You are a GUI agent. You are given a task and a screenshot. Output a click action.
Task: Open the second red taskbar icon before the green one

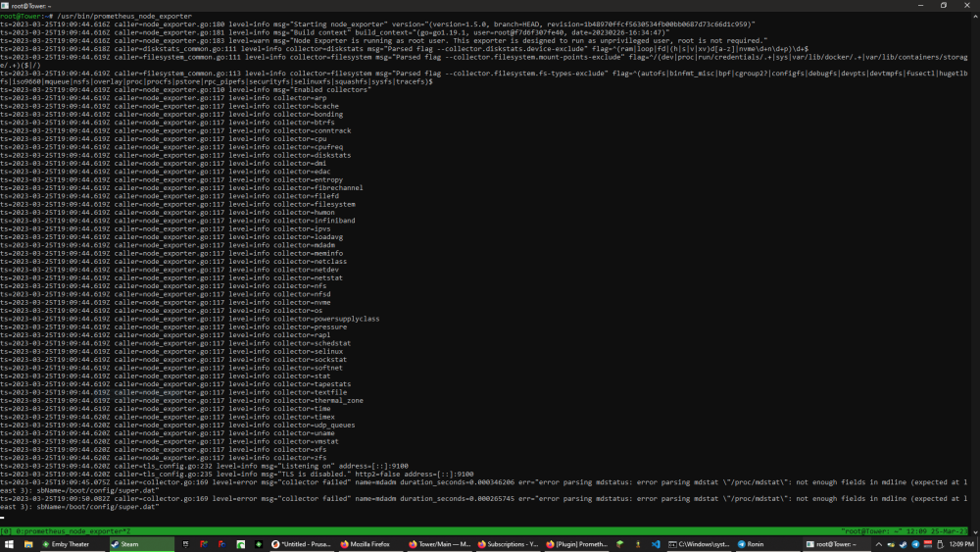[x=221, y=544]
